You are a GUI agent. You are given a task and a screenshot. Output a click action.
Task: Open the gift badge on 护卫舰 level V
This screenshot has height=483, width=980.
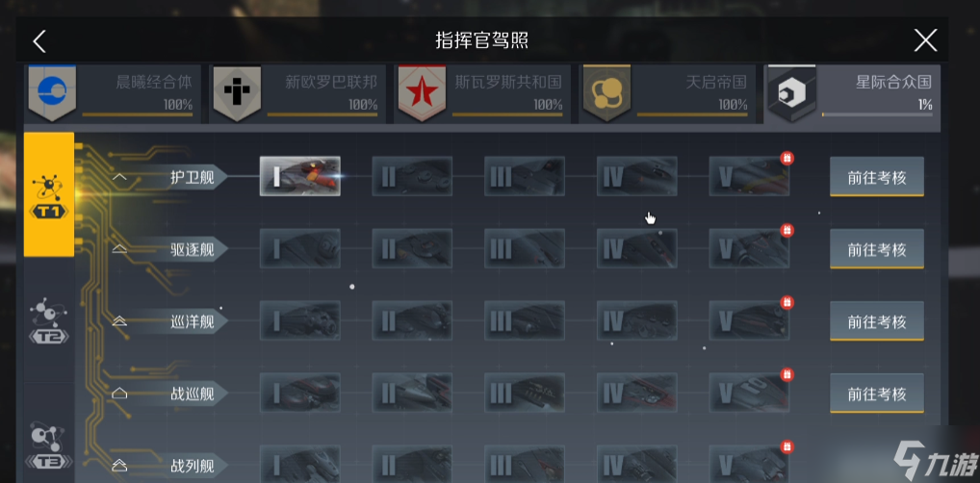coord(787,158)
